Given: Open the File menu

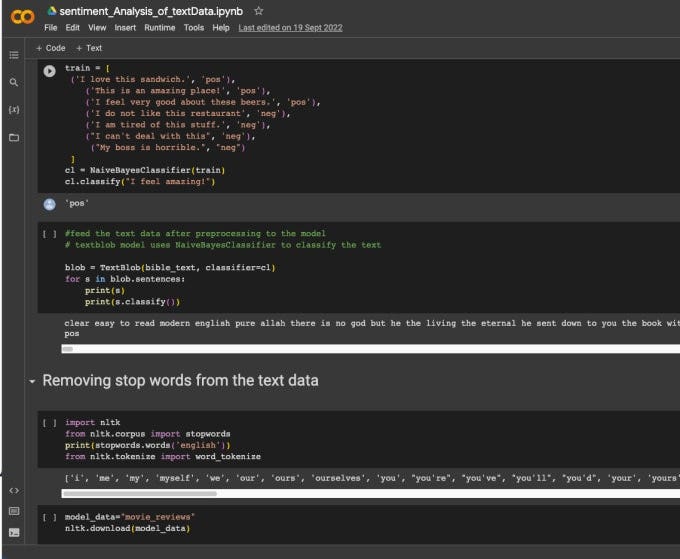Looking at the screenshot, I should coord(50,28).
